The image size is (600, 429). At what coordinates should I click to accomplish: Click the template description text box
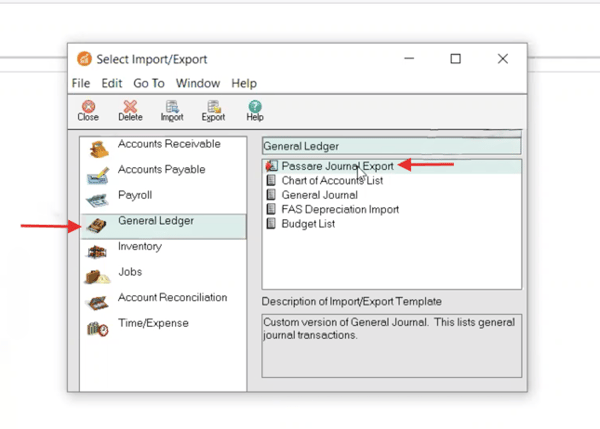391,346
